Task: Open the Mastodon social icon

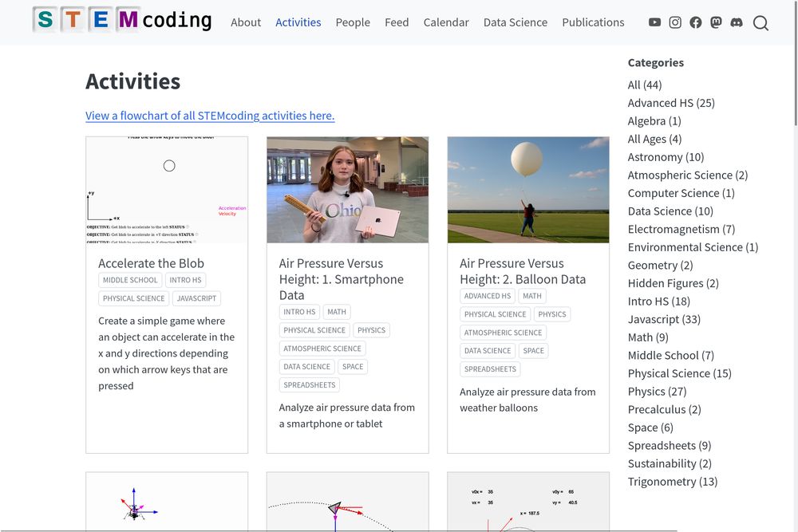Action: (716, 22)
